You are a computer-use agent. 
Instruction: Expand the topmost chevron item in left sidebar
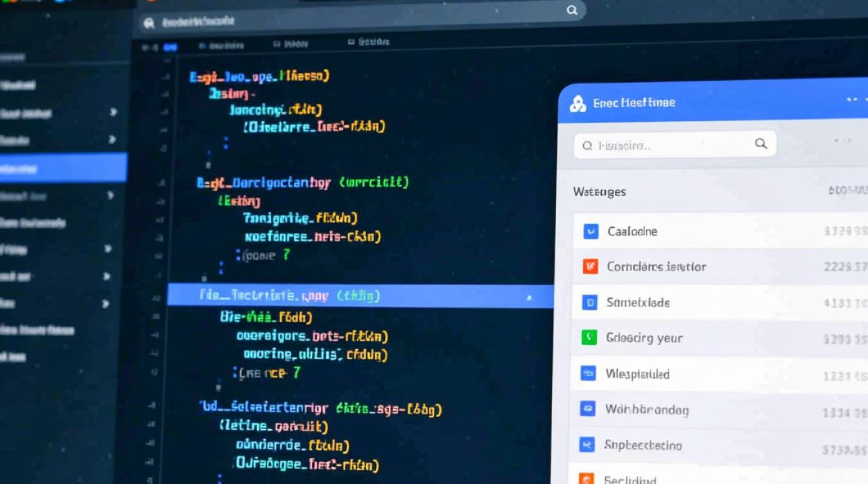113,112
